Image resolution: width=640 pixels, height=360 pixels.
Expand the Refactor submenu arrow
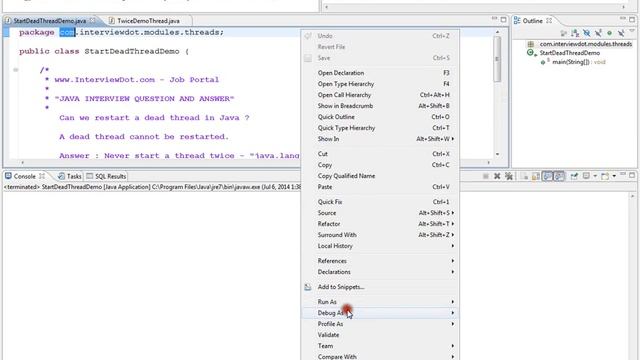(453, 224)
